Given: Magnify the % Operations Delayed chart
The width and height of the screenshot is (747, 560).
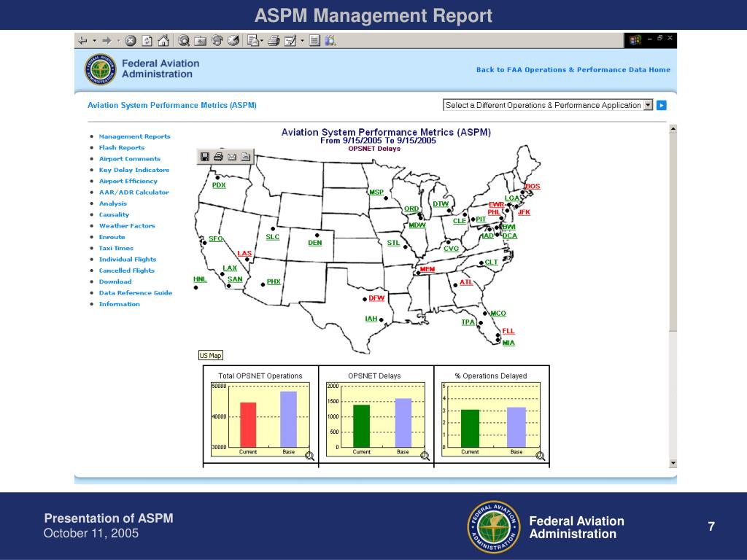Looking at the screenshot, I should 541,456.
